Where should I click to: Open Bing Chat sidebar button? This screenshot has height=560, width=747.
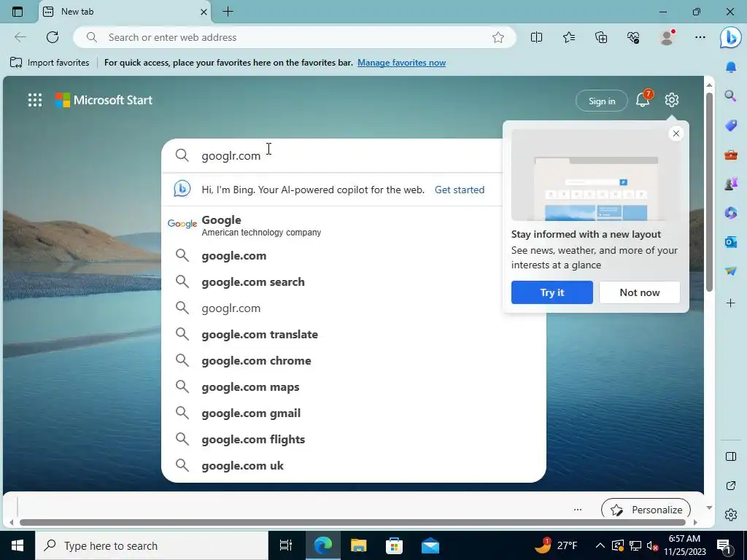pyautogui.click(x=730, y=38)
